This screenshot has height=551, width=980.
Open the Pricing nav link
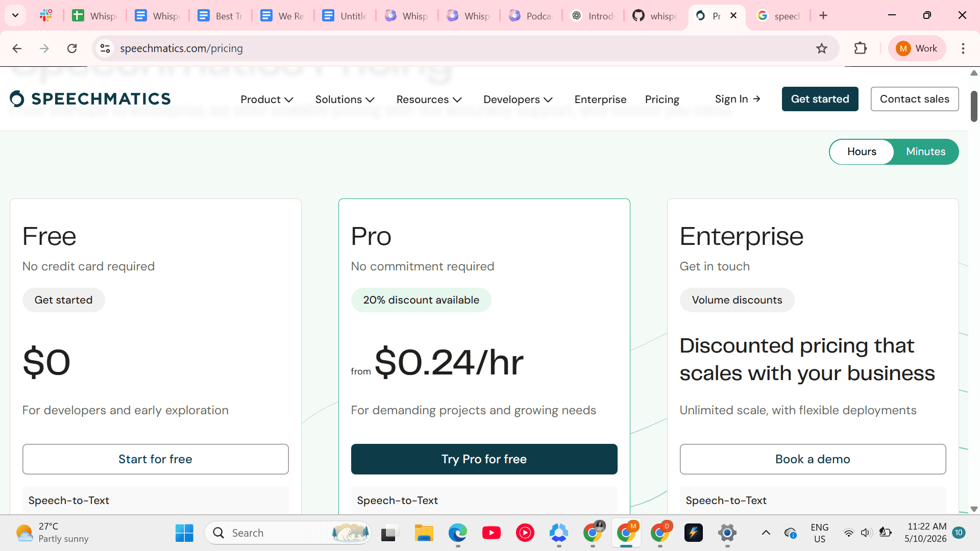click(x=662, y=99)
